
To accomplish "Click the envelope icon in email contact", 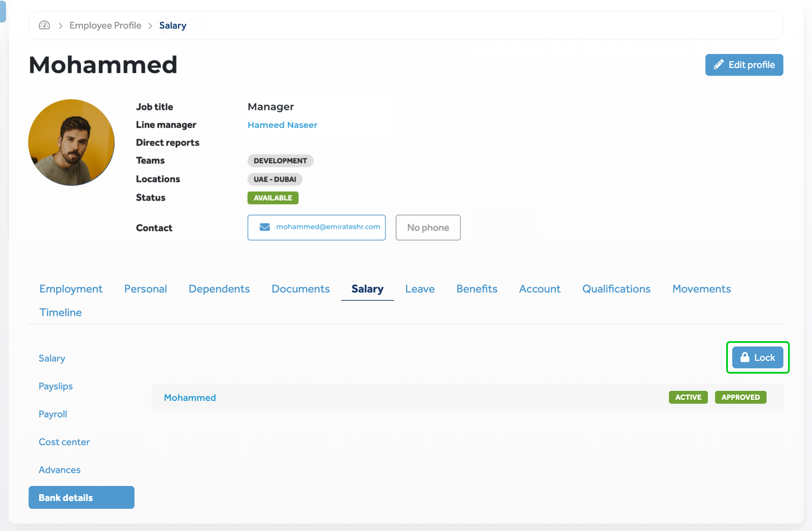I will (x=264, y=227).
